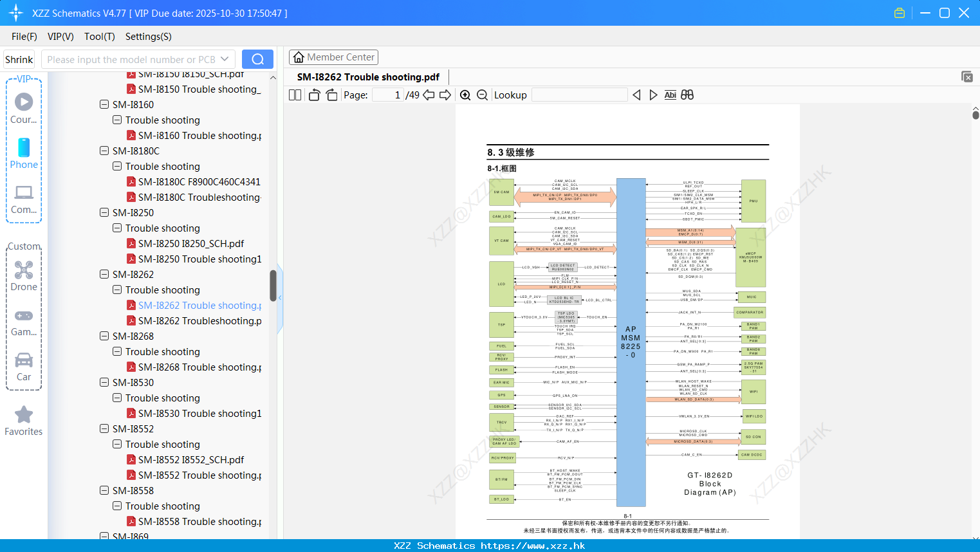
Task: Collapse Trouble shooting folder under SM-I8262
Action: pos(117,290)
